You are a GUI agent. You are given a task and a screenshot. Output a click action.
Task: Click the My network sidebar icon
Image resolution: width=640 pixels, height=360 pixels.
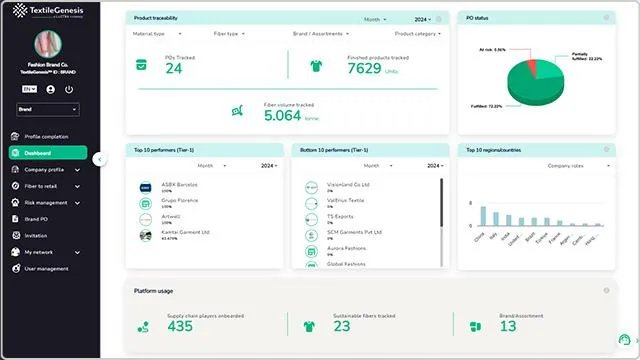click(15, 252)
